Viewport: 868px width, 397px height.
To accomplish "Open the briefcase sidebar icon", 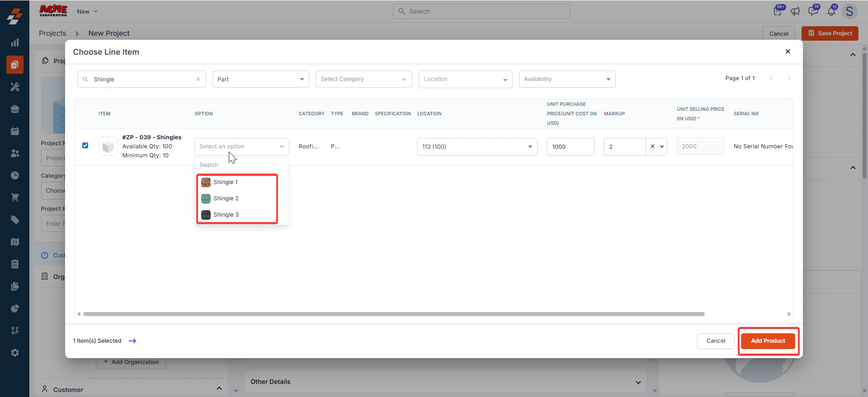I will tap(15, 109).
